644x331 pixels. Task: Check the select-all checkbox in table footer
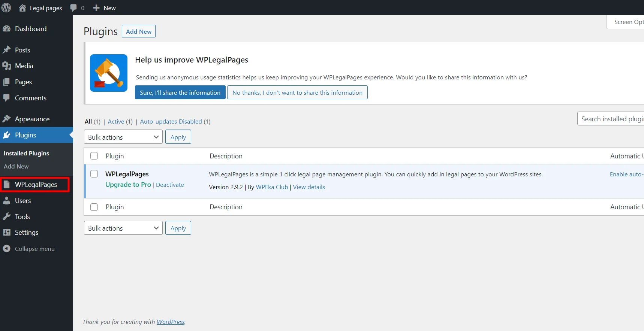[x=94, y=207]
